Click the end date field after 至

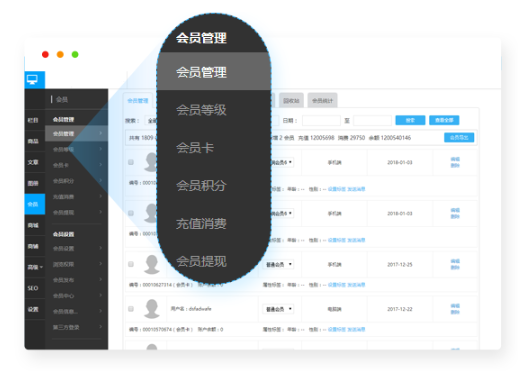click(372, 120)
